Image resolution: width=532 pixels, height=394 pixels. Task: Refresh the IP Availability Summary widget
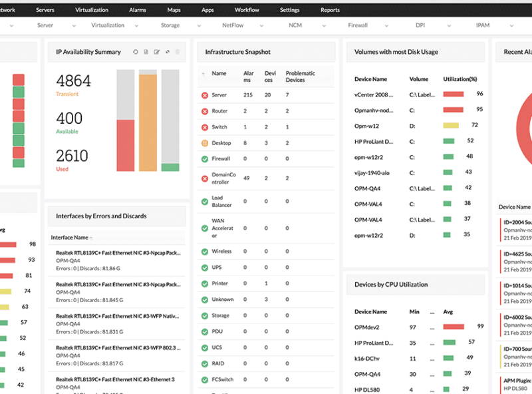[x=136, y=52]
